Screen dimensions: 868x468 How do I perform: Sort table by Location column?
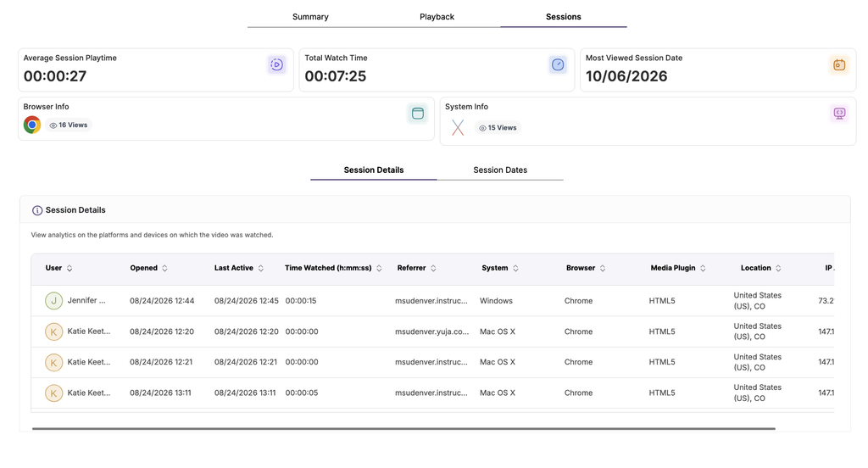coord(778,268)
